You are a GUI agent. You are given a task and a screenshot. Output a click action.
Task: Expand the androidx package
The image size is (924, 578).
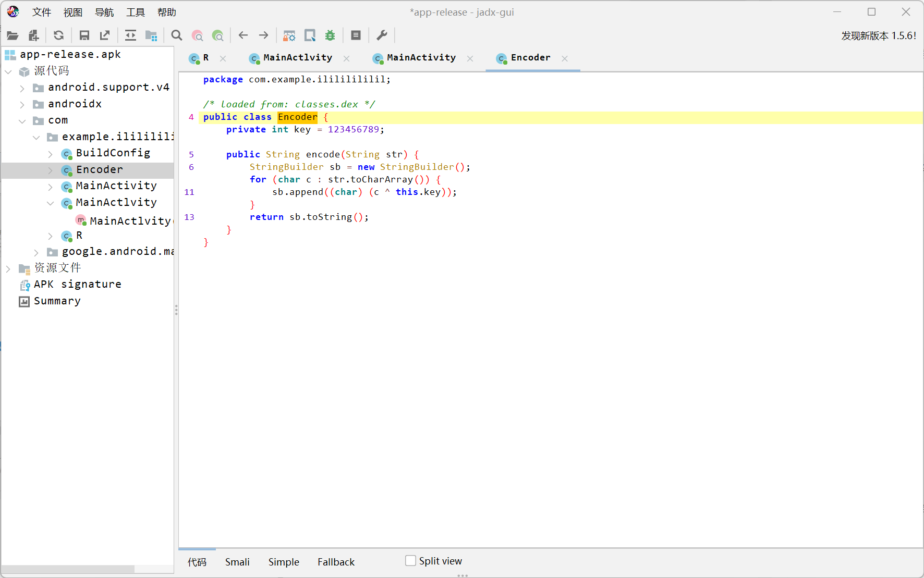coord(22,105)
